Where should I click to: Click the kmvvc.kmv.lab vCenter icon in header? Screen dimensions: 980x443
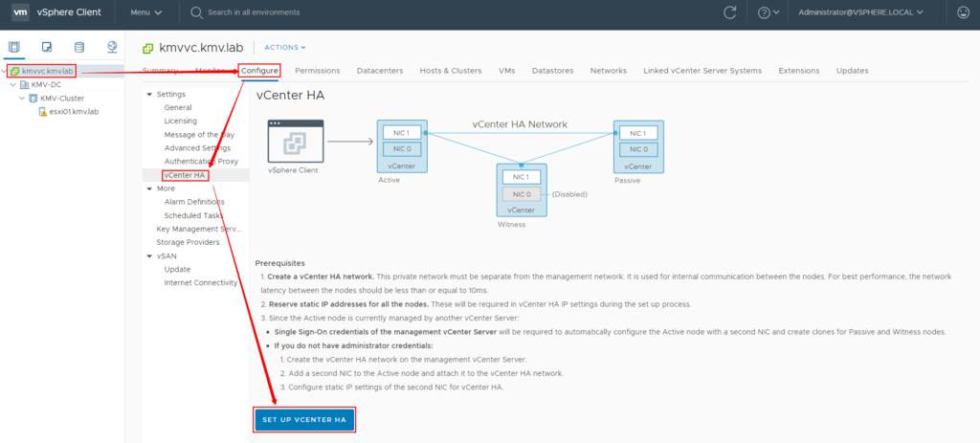[148, 48]
